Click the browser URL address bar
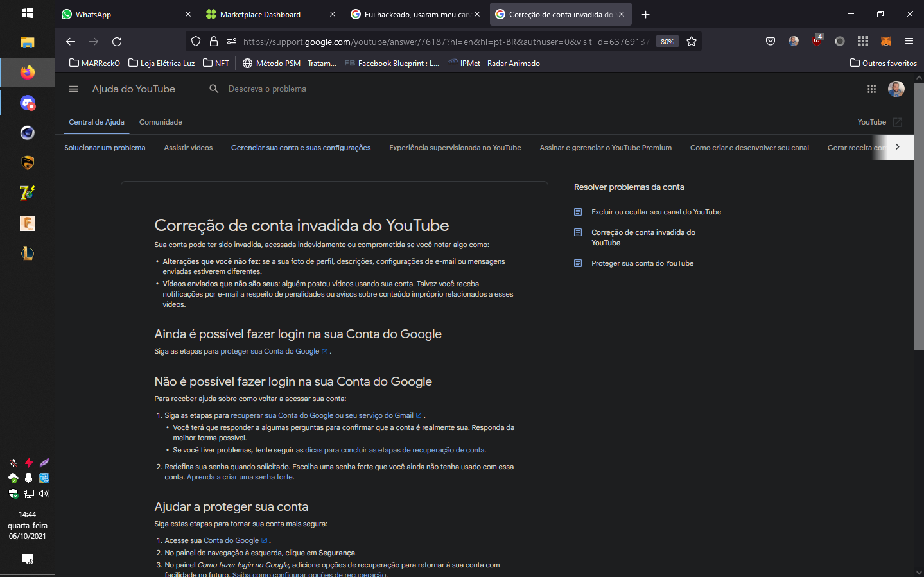Viewport: 924px width, 577px height. coord(446,42)
